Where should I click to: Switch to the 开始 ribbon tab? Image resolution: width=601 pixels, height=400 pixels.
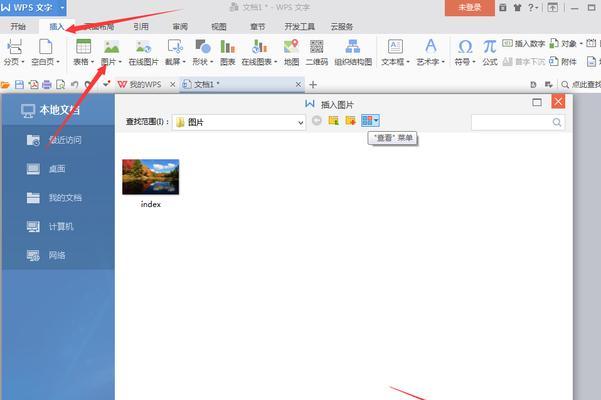(x=19, y=27)
